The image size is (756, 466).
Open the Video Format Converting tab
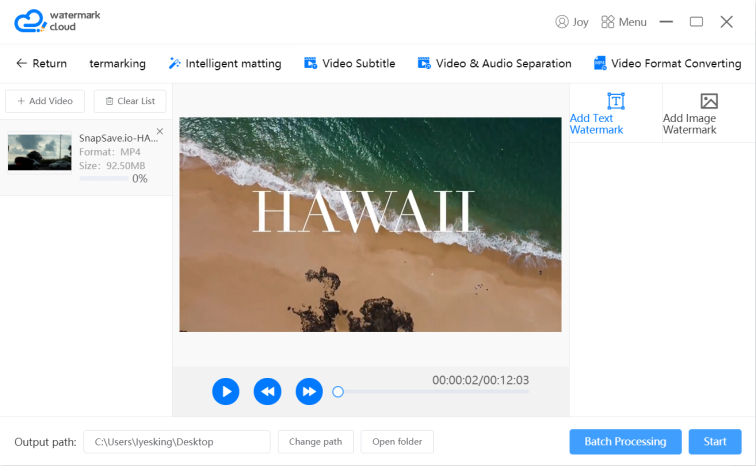tap(668, 63)
